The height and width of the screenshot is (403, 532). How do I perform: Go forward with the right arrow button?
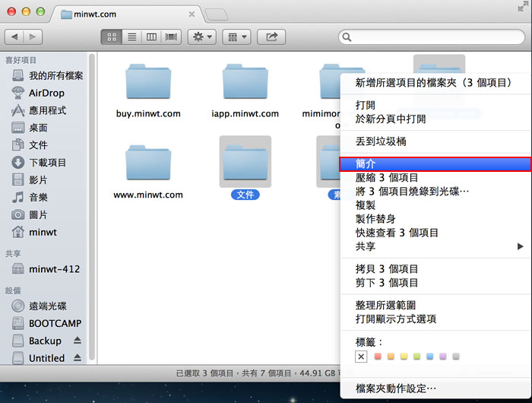tap(33, 36)
